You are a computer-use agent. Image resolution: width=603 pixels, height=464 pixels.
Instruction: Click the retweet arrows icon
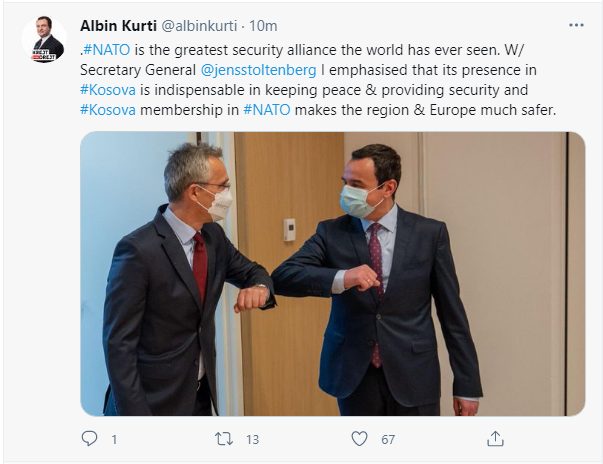pyautogui.click(x=224, y=439)
